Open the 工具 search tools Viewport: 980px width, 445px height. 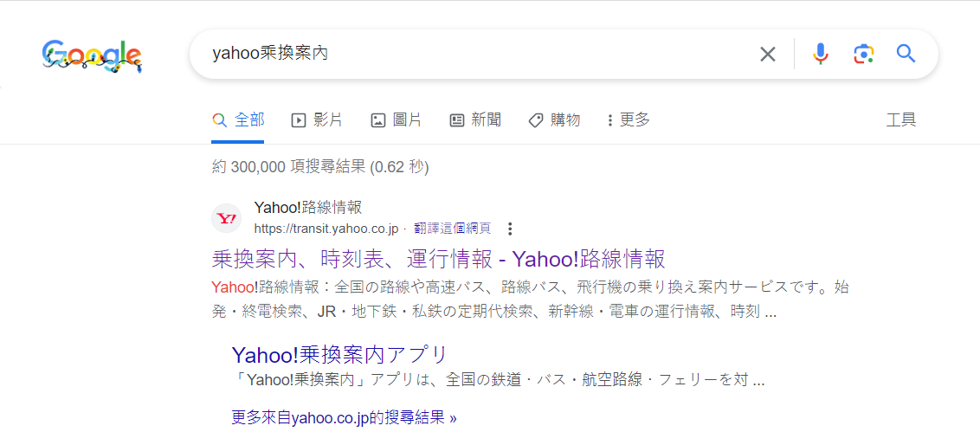tap(901, 120)
